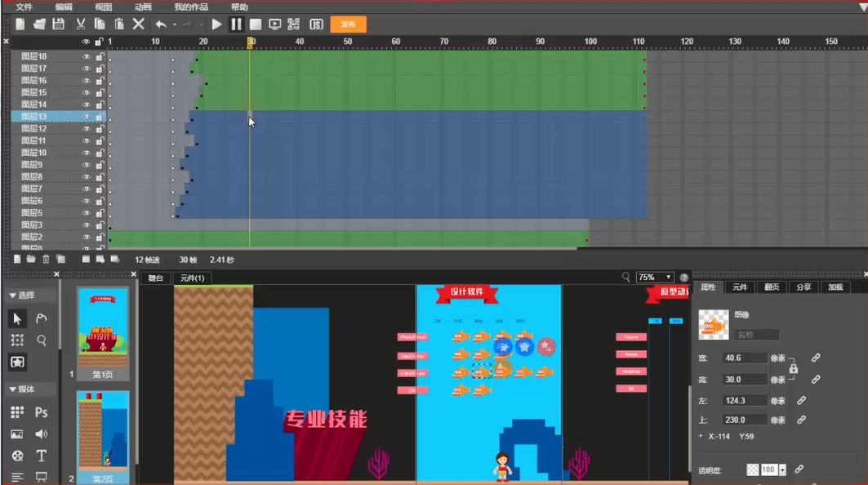Toggle visibility of 图层13

tap(86, 117)
